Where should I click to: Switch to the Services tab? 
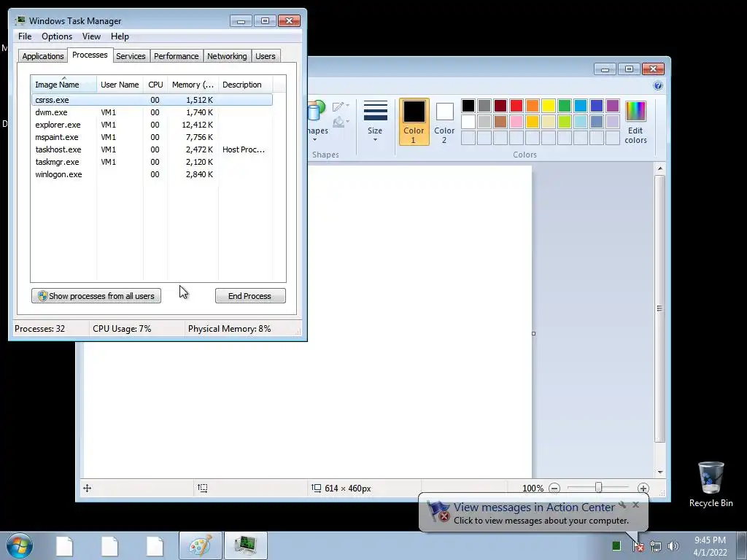(x=131, y=56)
